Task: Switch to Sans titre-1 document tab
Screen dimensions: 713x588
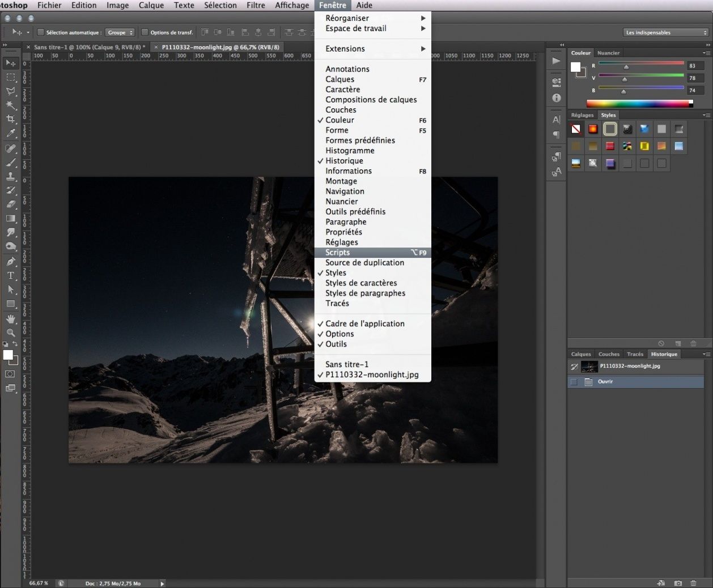Action: [x=89, y=47]
